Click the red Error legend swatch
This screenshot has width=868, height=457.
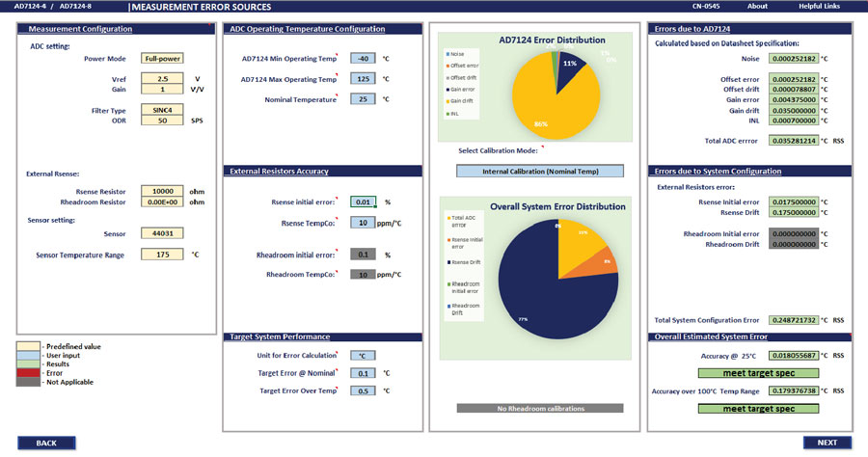28,373
